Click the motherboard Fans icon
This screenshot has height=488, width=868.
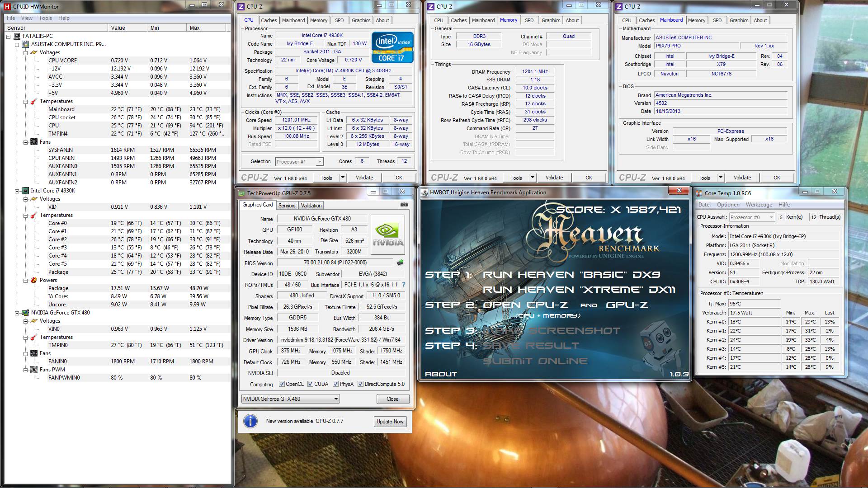tap(34, 142)
